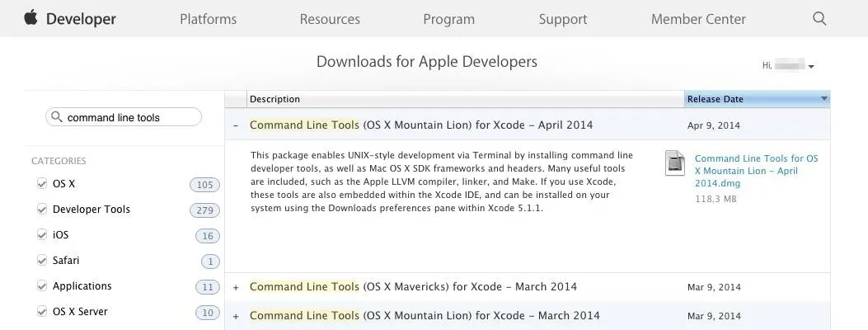The width and height of the screenshot is (868, 330).
Task: Open the Platforms menu
Action: (208, 19)
